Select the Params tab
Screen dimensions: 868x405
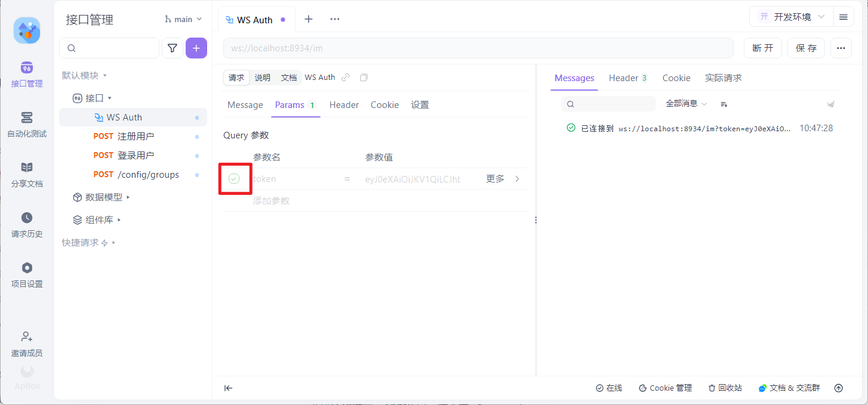pyautogui.click(x=296, y=104)
